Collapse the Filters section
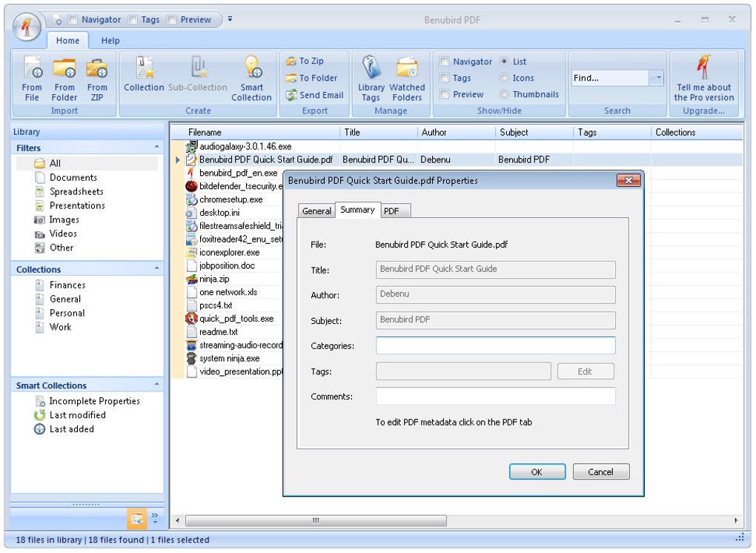756x553 pixels. click(x=156, y=147)
